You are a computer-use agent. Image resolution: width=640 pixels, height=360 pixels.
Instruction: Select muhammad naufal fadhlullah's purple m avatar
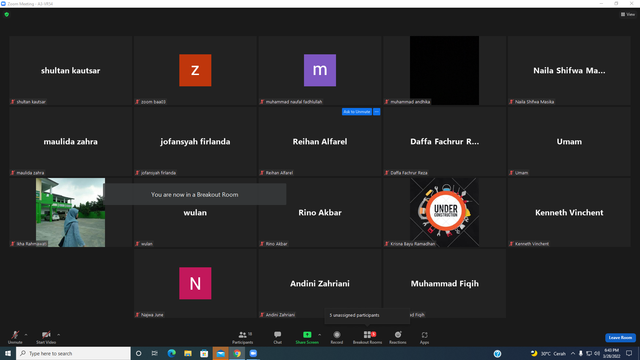coord(320,70)
